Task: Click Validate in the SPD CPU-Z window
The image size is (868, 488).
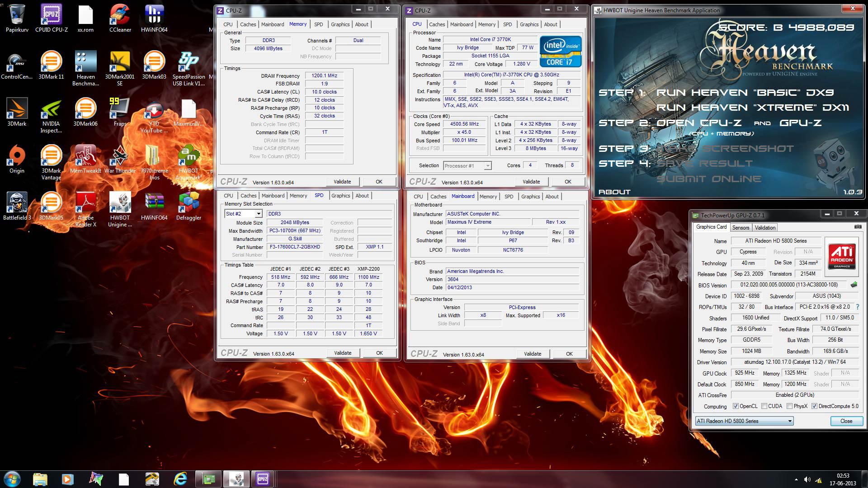Action: (x=343, y=353)
